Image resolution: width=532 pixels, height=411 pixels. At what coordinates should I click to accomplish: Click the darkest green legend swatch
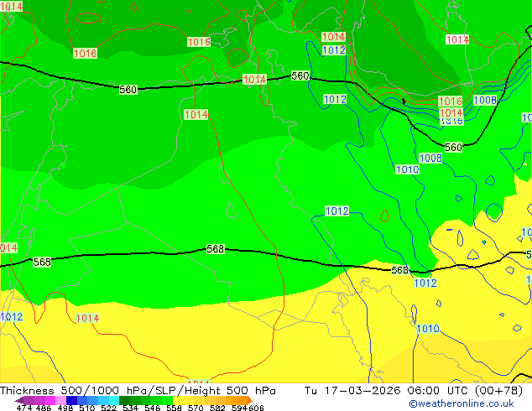tap(124, 400)
